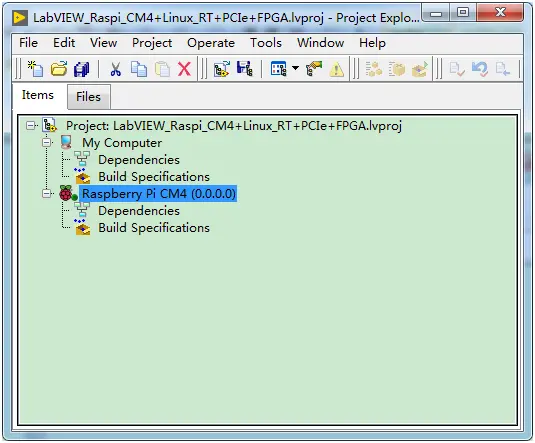
Task: Click the Open Project folder icon
Action: click(x=59, y=69)
